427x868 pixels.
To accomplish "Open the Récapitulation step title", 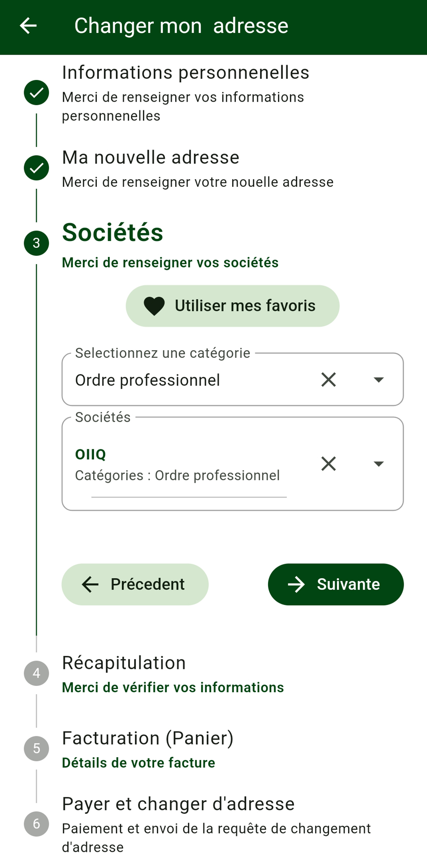I will pyautogui.click(x=124, y=663).
